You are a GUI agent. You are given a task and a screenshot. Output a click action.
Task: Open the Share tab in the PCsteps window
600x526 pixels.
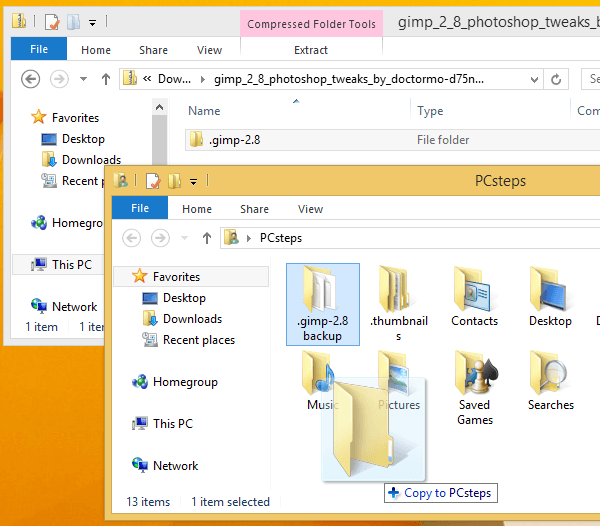[254, 209]
